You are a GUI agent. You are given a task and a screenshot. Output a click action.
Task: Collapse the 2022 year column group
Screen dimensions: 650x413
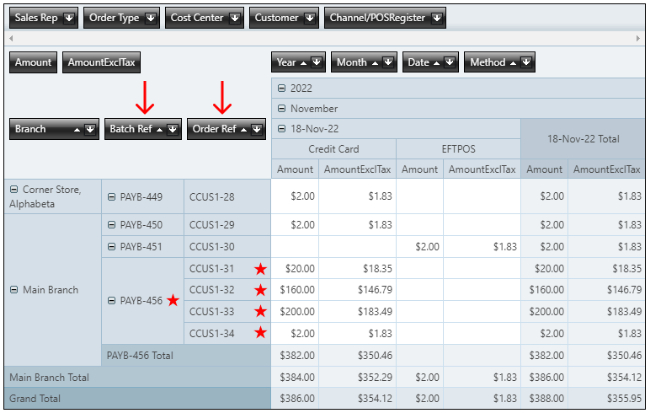point(281,88)
